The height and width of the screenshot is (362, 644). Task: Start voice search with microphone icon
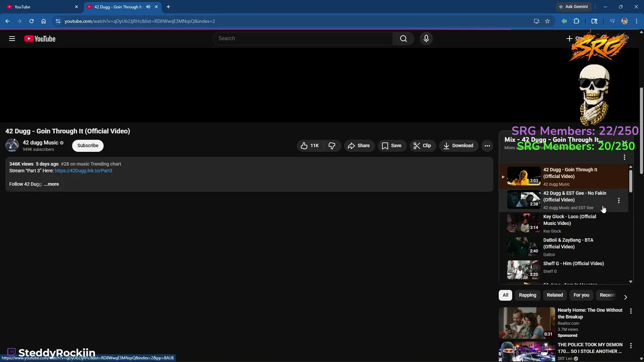pos(426,39)
